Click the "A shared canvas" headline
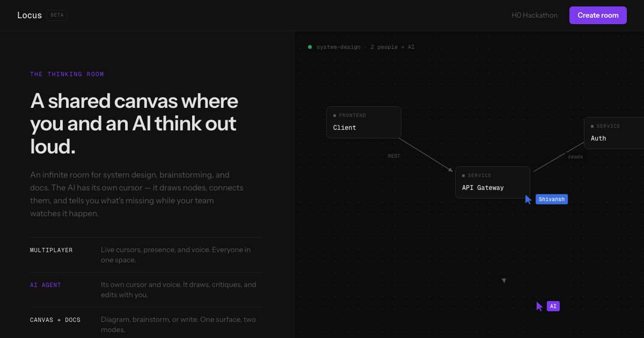The width and height of the screenshot is (644, 338). 134,123
